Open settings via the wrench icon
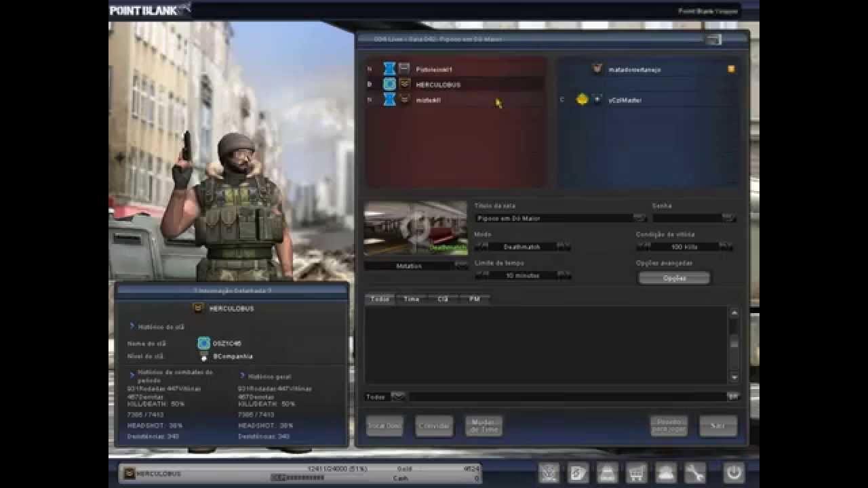The width and height of the screenshot is (868, 488). point(695,472)
